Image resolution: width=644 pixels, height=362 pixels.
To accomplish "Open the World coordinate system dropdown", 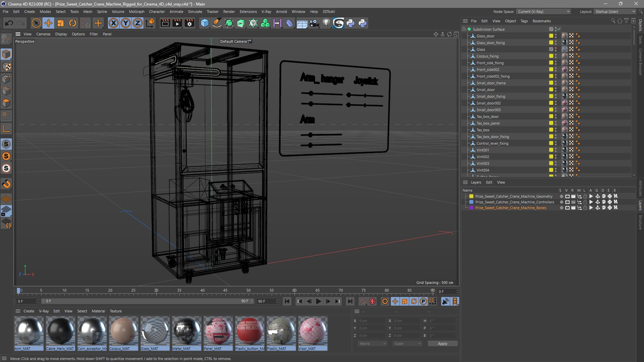I will pyautogui.click(x=372, y=344).
